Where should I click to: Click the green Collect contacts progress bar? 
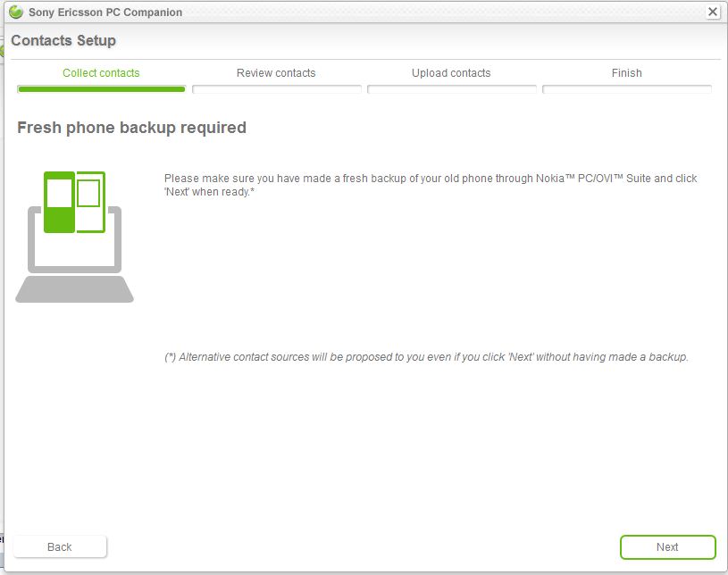[x=101, y=89]
